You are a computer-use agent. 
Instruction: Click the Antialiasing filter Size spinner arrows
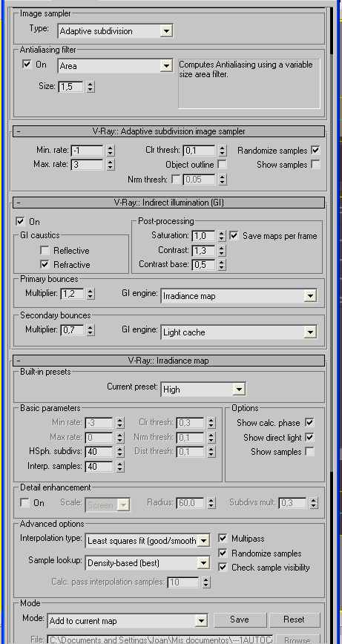click(x=91, y=87)
